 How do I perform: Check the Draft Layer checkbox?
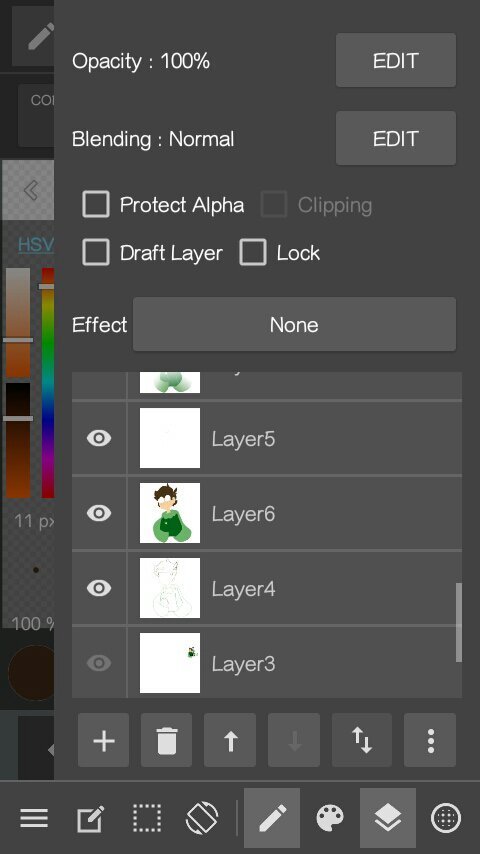96,253
